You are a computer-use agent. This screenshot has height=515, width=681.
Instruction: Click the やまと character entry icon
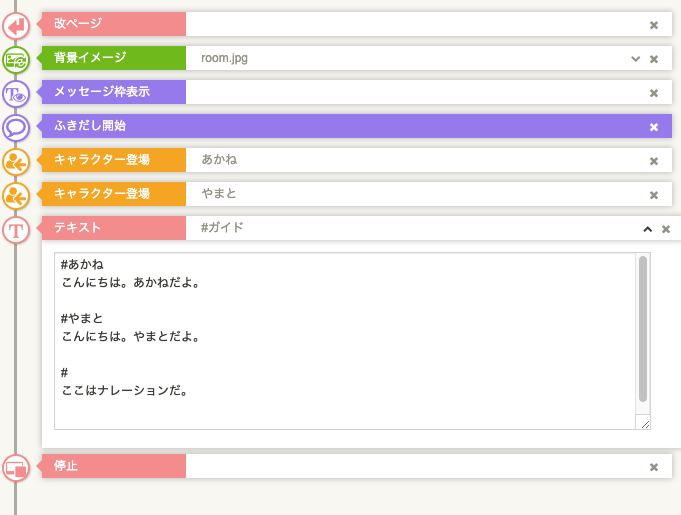(x=16, y=195)
